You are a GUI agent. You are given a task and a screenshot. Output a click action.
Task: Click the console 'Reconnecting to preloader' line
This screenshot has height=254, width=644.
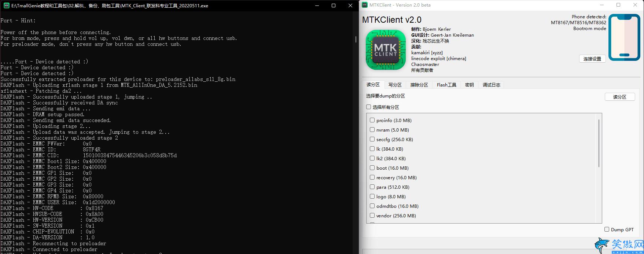pyautogui.click(x=54, y=243)
